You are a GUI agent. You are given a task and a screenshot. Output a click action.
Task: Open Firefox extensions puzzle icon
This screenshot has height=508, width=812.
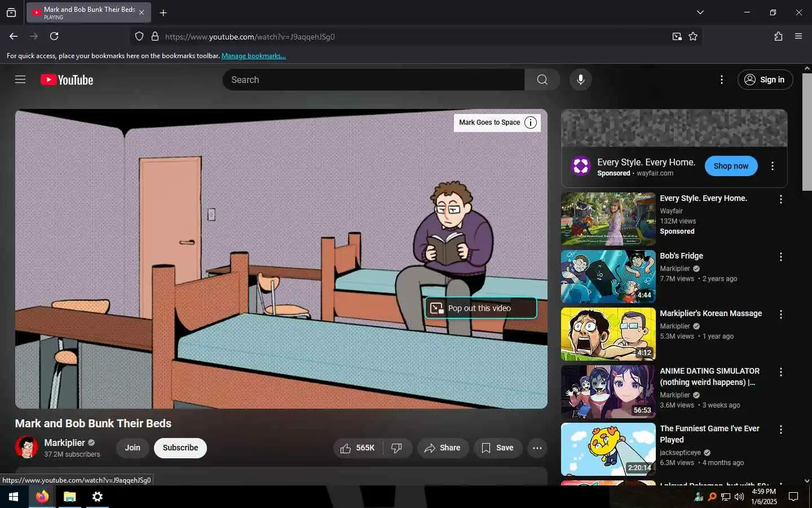778,36
